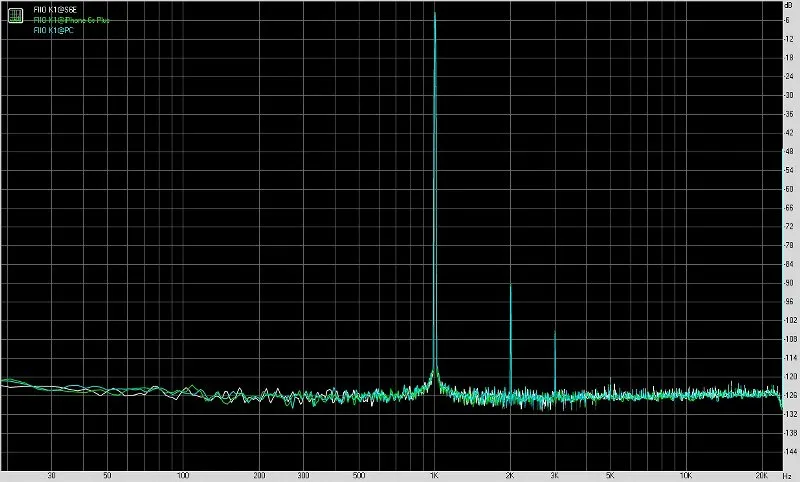
Task: Click the -30 dB axis label
Action: coord(789,95)
